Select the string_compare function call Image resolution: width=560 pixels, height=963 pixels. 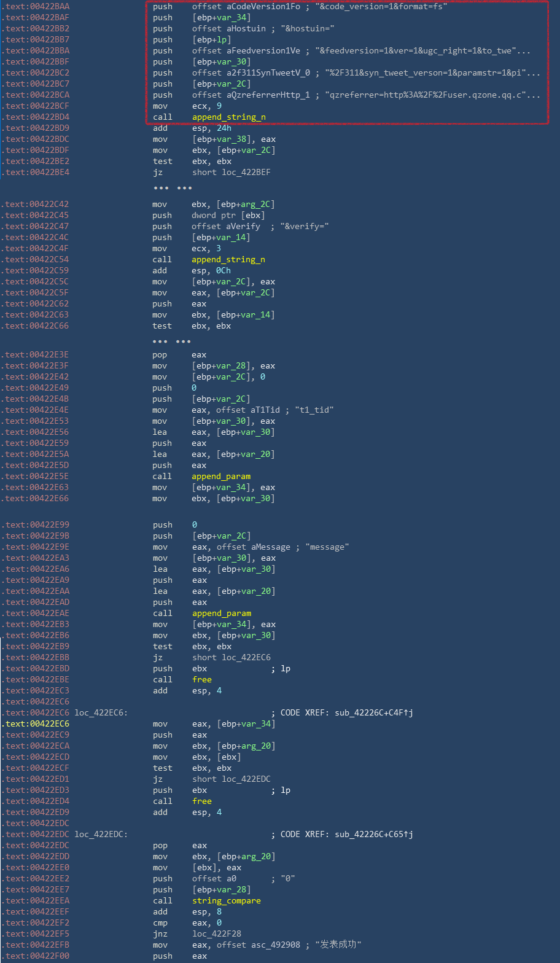(226, 901)
